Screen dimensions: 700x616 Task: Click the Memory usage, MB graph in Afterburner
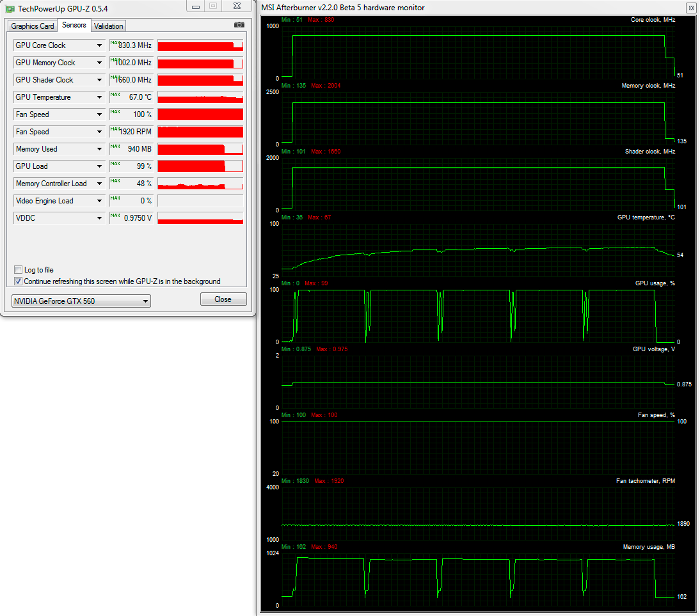coord(478,580)
